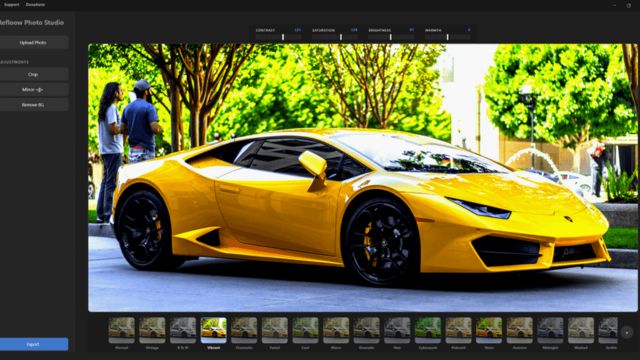Screen dimensions: 640x360
Task: Select the Crop adjustment button
Action: pyautogui.click(x=33, y=74)
